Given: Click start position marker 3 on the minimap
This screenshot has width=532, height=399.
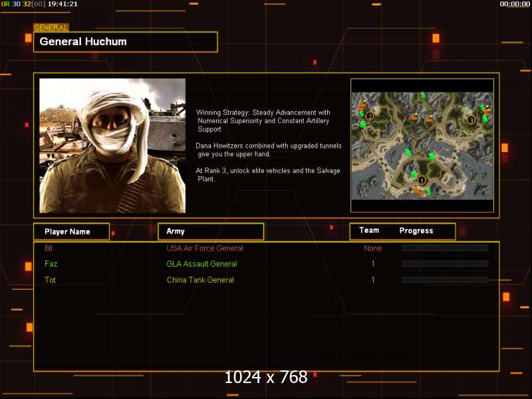Looking at the screenshot, I should tap(471, 120).
